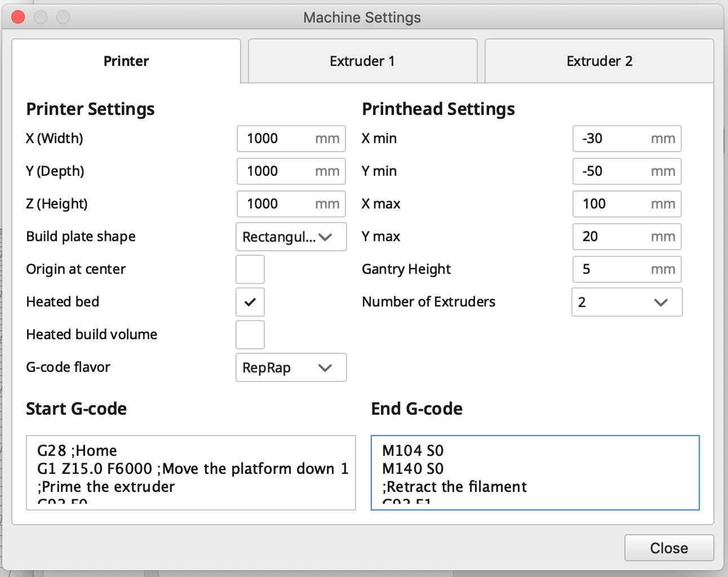Click the Close button

click(x=669, y=548)
